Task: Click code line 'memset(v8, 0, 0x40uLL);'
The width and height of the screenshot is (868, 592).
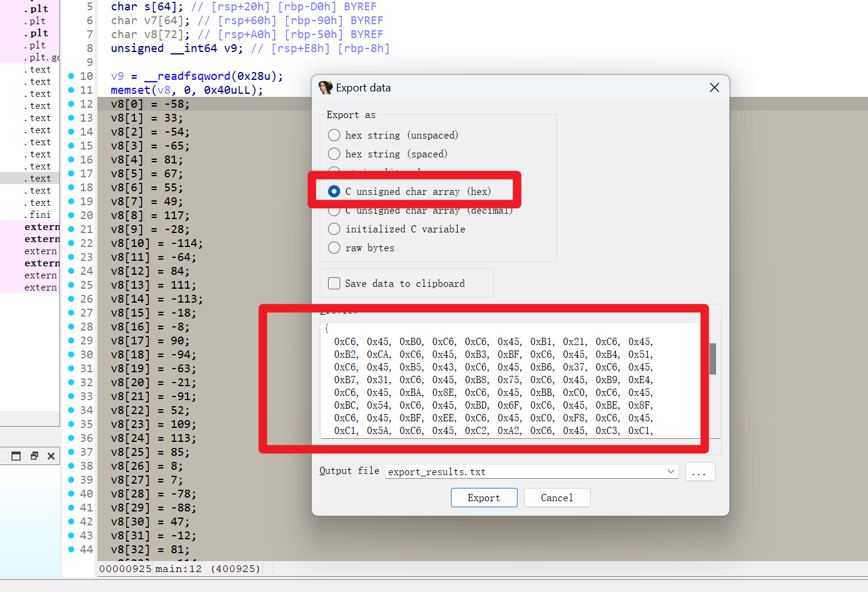Action: pos(187,90)
